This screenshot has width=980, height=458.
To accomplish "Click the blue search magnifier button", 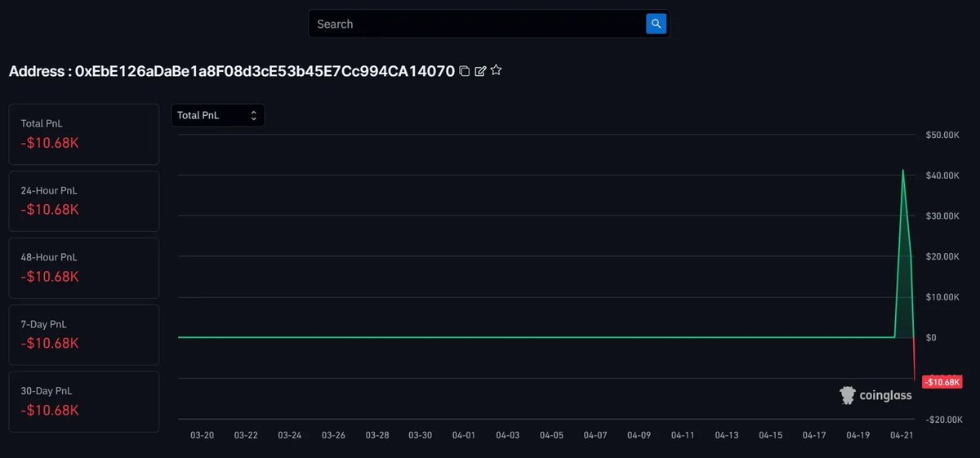I will (656, 24).
